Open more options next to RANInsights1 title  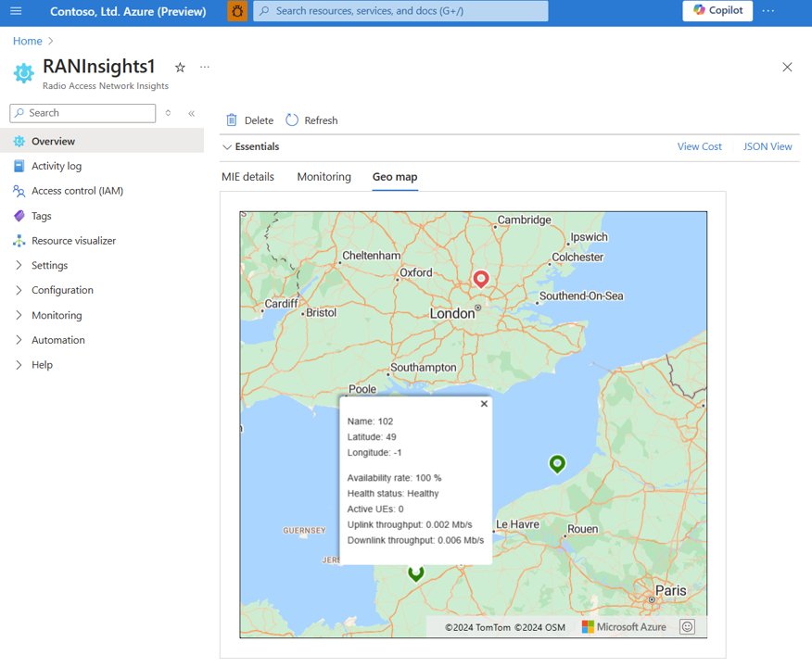[x=205, y=67]
